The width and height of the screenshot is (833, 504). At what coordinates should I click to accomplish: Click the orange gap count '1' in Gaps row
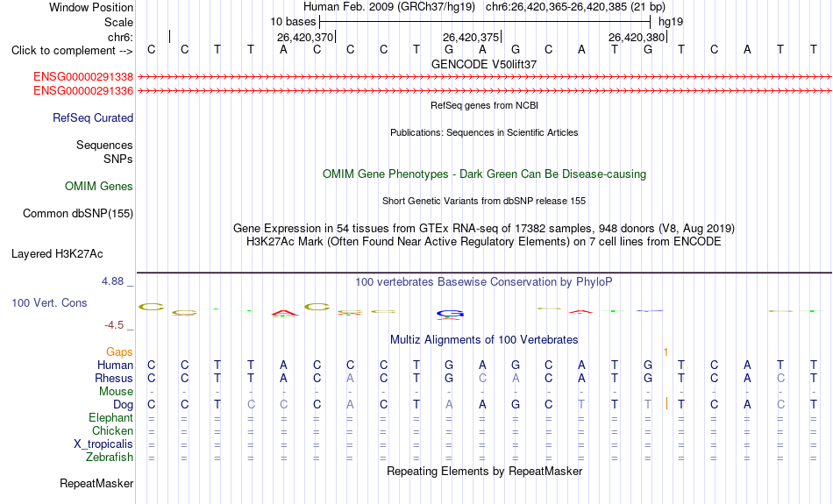pyautogui.click(x=666, y=352)
